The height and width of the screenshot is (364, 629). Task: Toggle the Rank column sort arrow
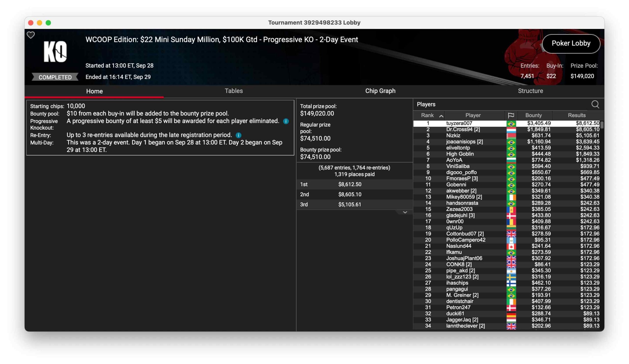[441, 116]
